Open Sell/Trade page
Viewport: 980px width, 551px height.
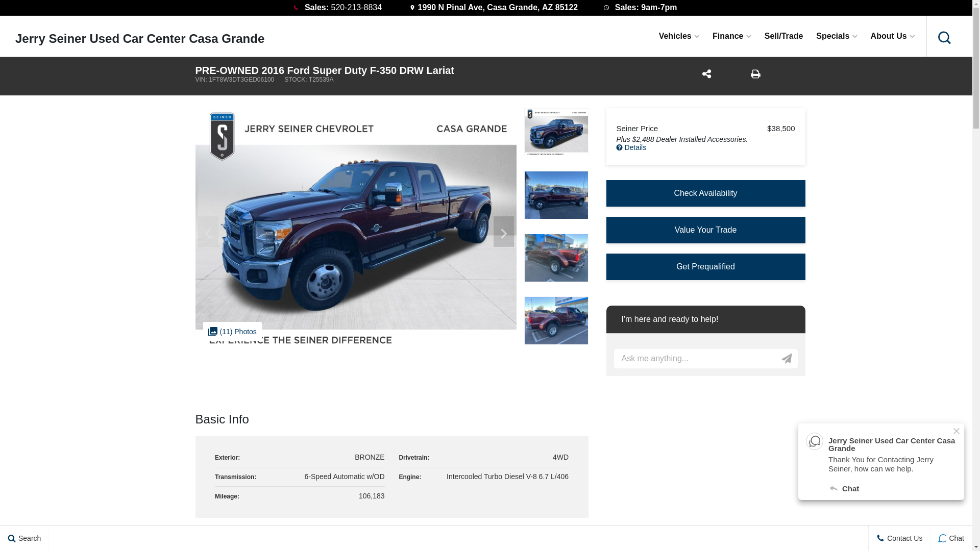(783, 36)
